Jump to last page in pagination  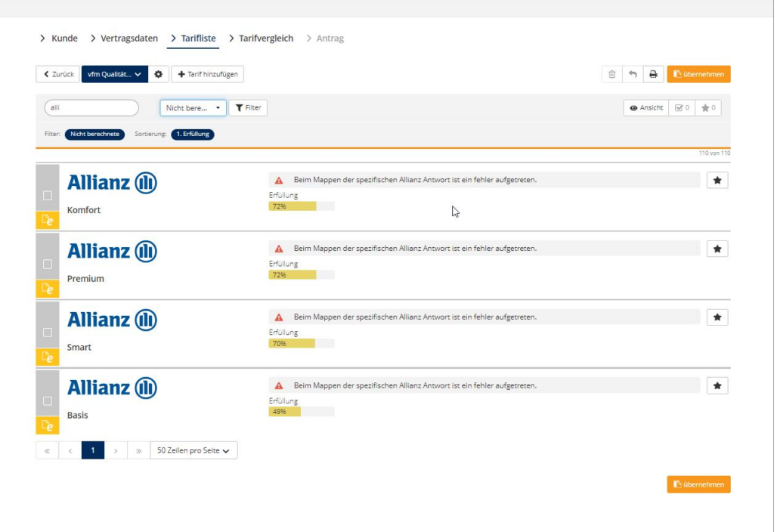(x=139, y=450)
